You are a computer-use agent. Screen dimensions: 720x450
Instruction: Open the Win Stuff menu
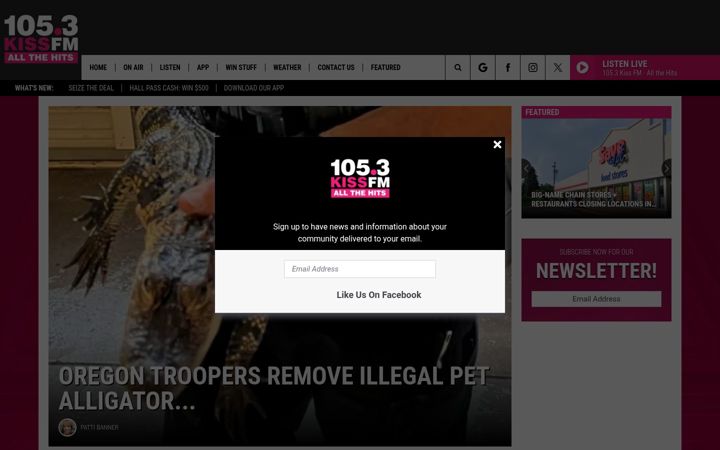pos(241,68)
